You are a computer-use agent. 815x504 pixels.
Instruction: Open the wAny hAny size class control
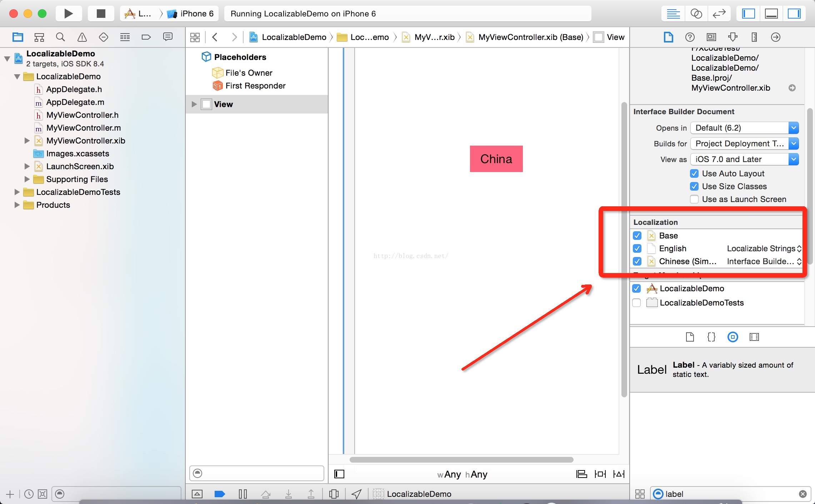point(462,474)
